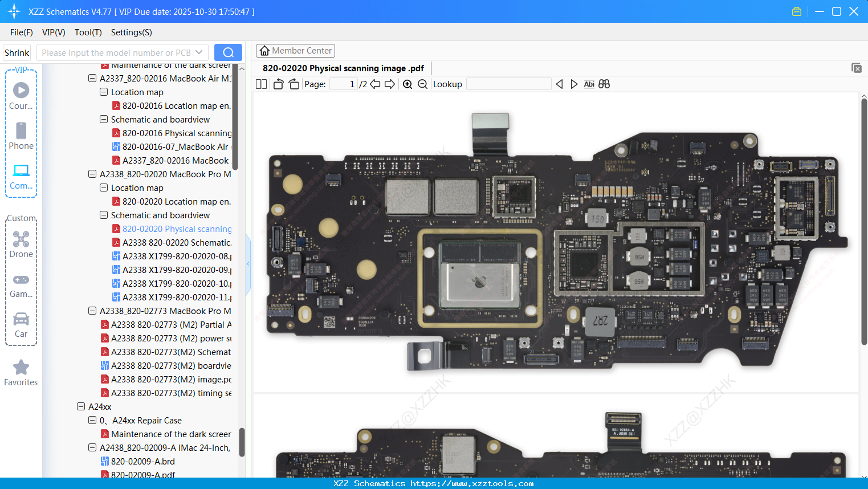
Task: Open A2338 820-02020 Schematic PDF
Action: click(x=172, y=242)
